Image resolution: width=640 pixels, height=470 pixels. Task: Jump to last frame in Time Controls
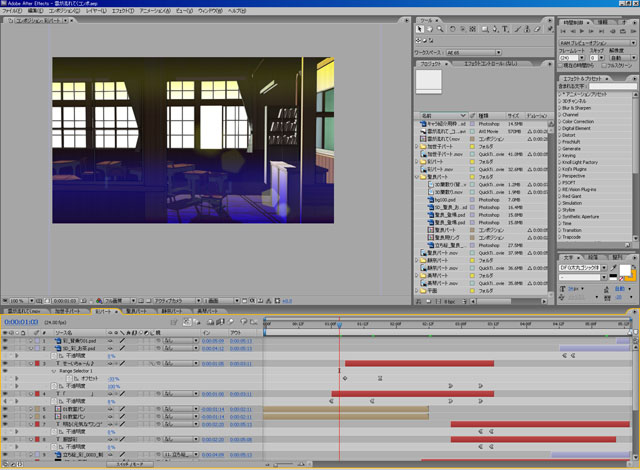pyautogui.click(x=601, y=31)
